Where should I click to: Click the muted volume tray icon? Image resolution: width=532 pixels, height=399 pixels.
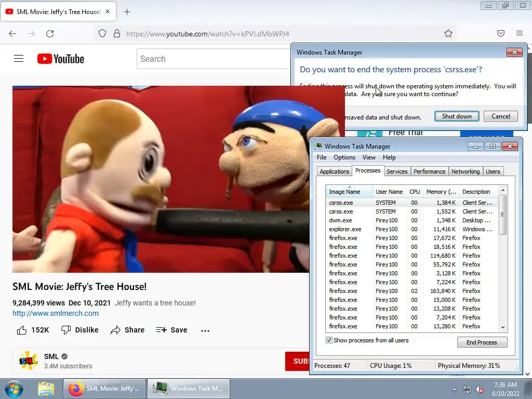[x=480, y=390]
